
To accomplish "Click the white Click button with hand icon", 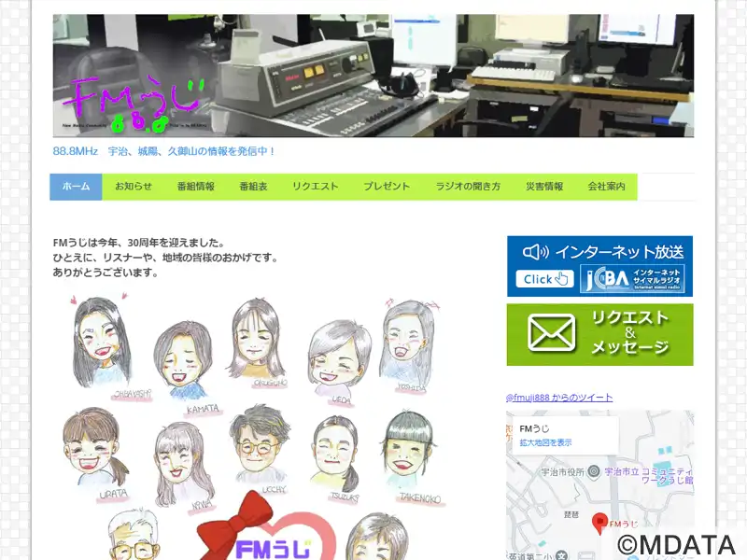I will pos(544,279).
